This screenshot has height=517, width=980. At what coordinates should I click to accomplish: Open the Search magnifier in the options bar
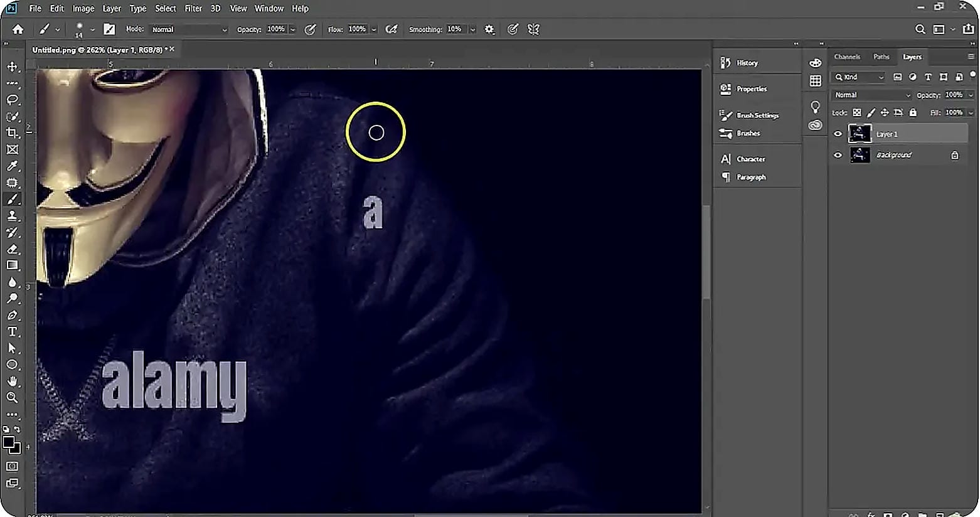tap(920, 29)
